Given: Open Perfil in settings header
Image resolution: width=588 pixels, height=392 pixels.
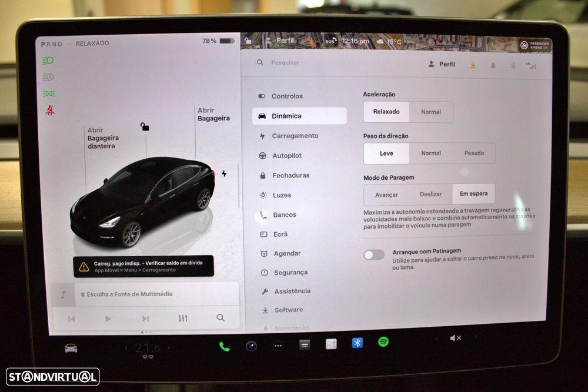Looking at the screenshot, I should 442,64.
